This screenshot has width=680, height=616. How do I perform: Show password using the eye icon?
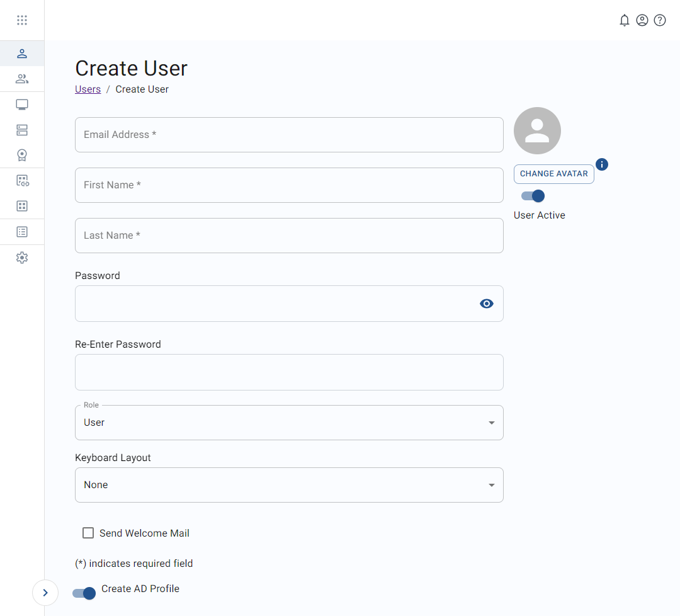(x=486, y=304)
